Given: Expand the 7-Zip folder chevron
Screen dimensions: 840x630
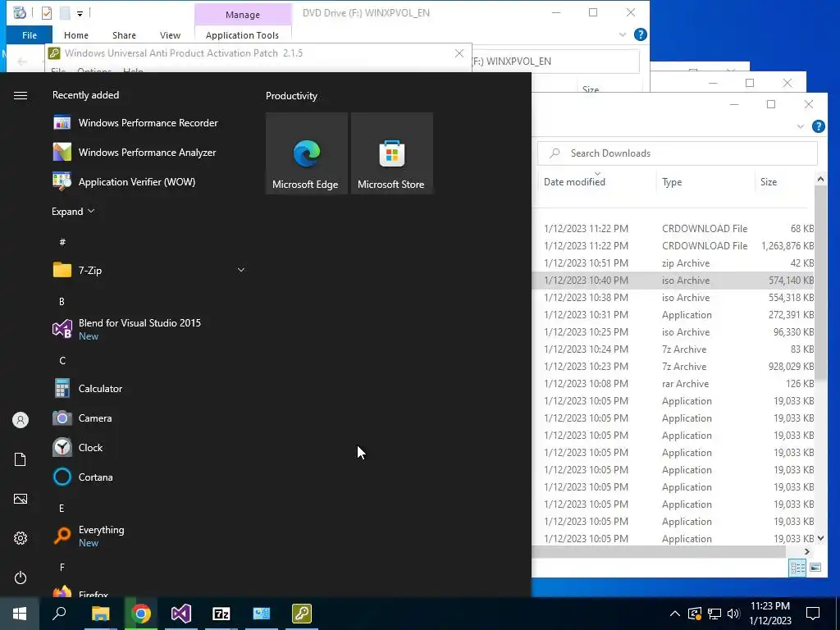Looking at the screenshot, I should (241, 270).
